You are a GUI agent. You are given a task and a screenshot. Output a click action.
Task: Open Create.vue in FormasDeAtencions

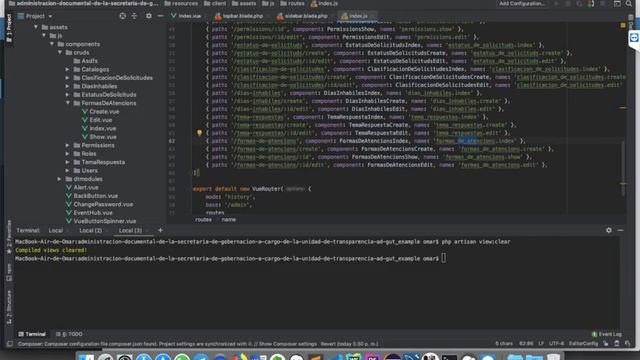(100, 111)
